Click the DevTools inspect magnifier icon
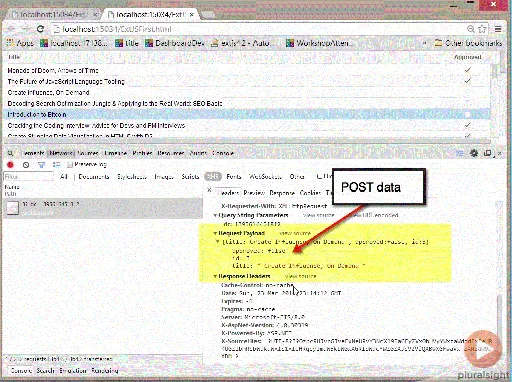The image size is (512, 382). 10,153
